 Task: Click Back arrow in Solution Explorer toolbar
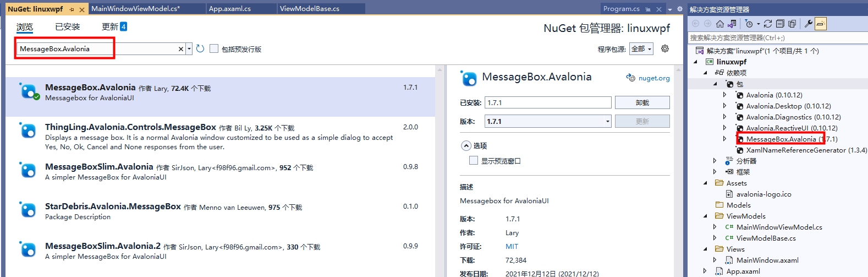(695, 24)
